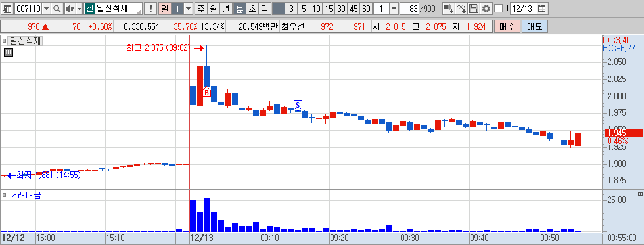Click the high price 2,075 in header
Screen dimensions: 644x245
(435, 27)
